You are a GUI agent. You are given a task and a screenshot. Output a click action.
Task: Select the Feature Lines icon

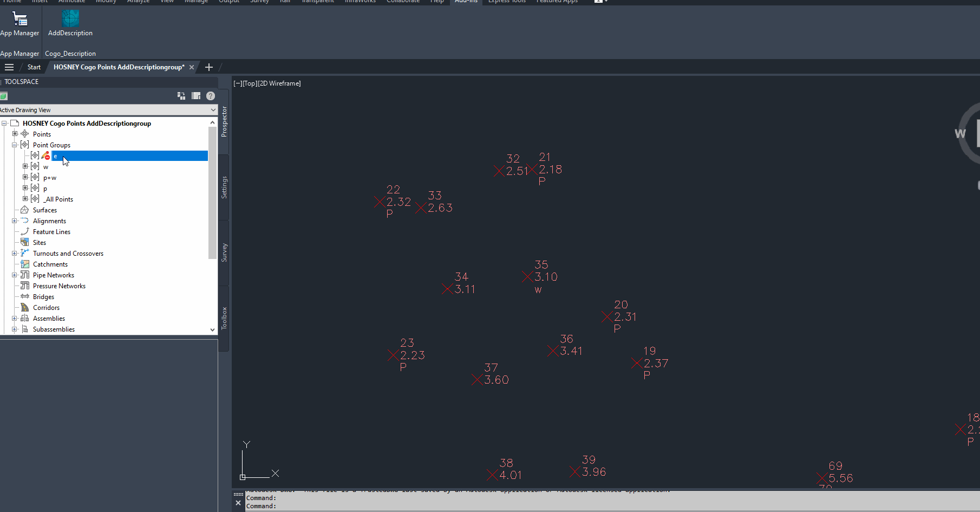tap(24, 231)
